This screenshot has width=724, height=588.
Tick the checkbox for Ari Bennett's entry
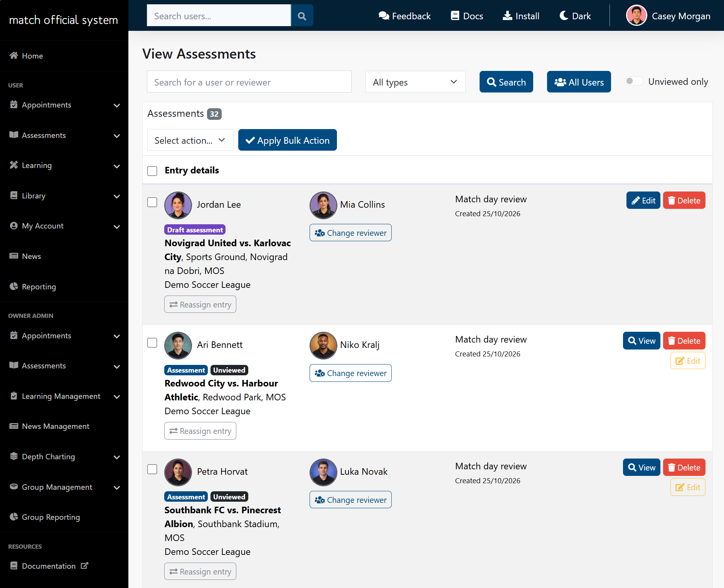click(152, 343)
